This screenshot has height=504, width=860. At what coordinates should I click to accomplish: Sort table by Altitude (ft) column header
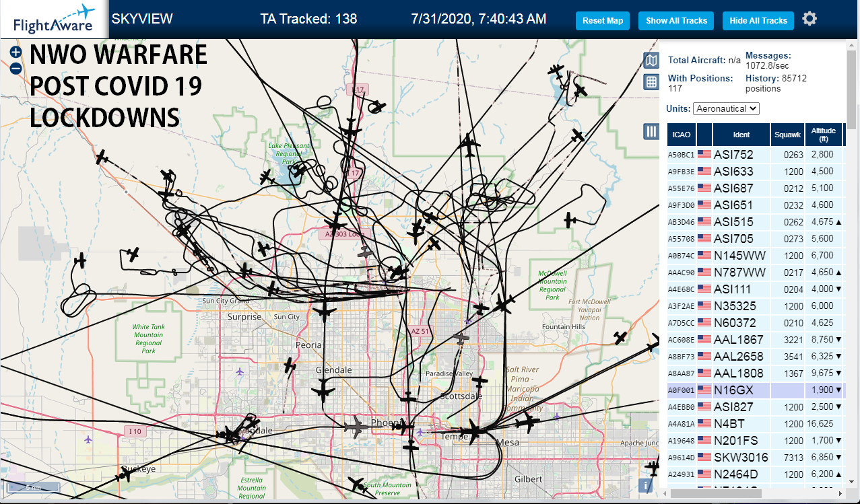pyautogui.click(x=823, y=135)
